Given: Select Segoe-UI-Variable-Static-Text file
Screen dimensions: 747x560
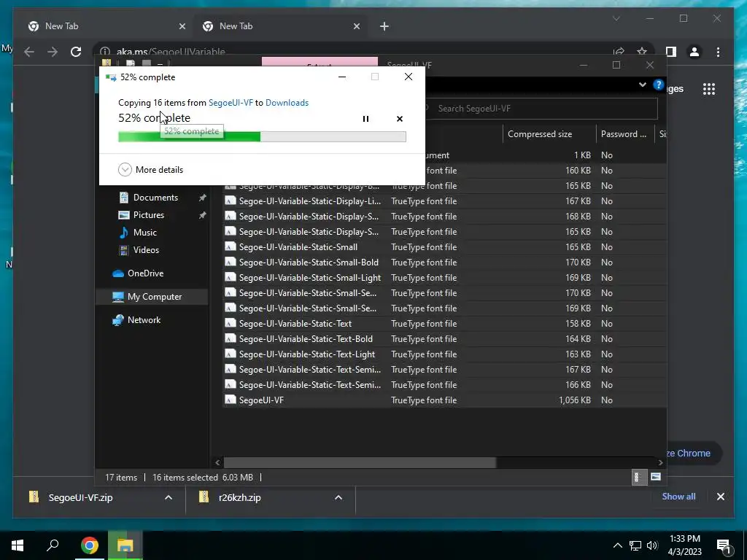Looking at the screenshot, I should pos(295,323).
